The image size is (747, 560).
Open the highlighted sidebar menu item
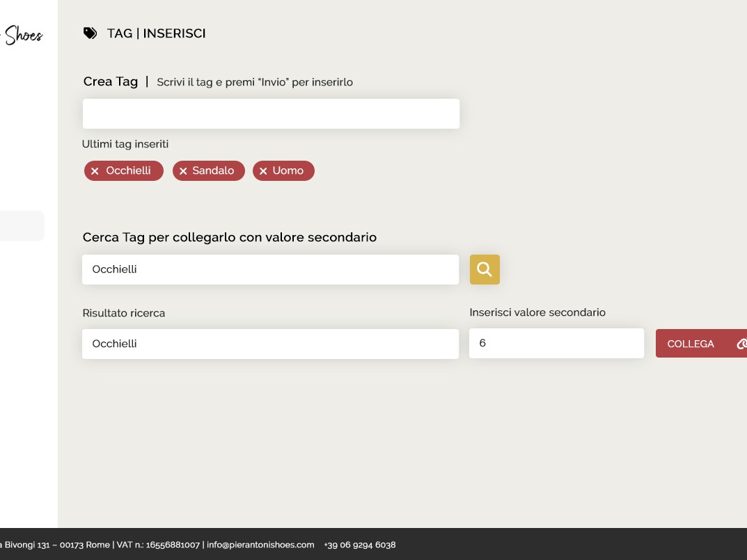[x=22, y=226]
